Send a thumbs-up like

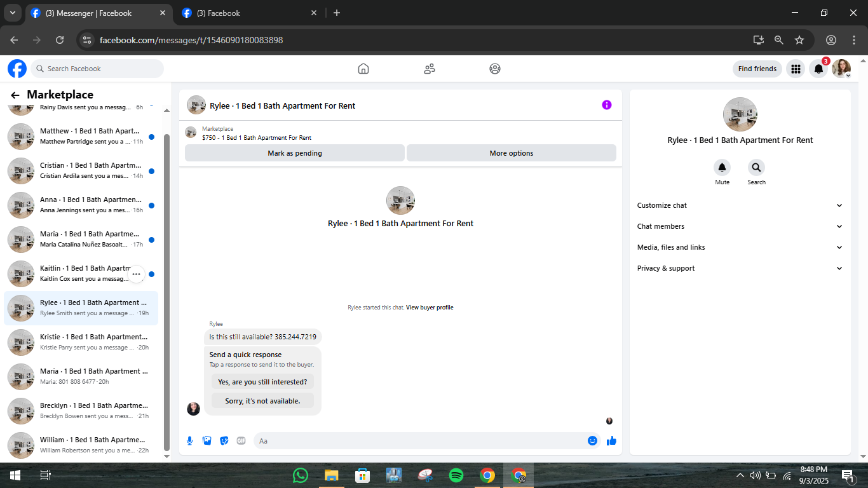[x=611, y=441]
